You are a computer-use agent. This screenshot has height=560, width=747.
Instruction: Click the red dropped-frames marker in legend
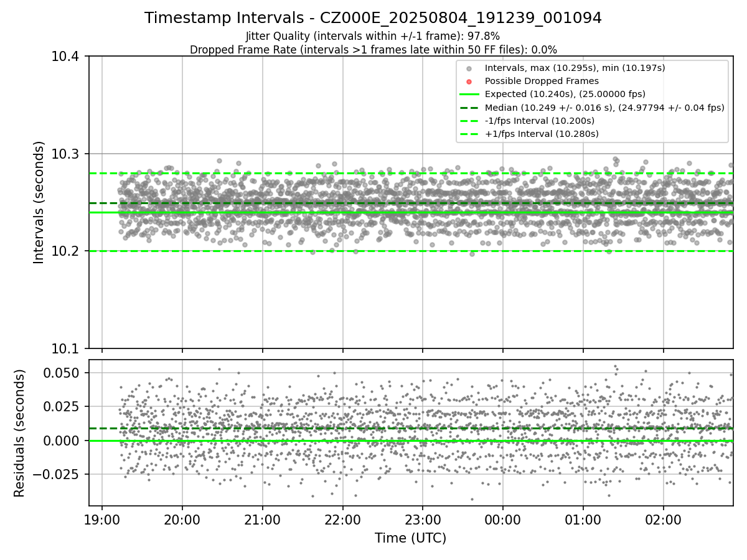(x=469, y=82)
